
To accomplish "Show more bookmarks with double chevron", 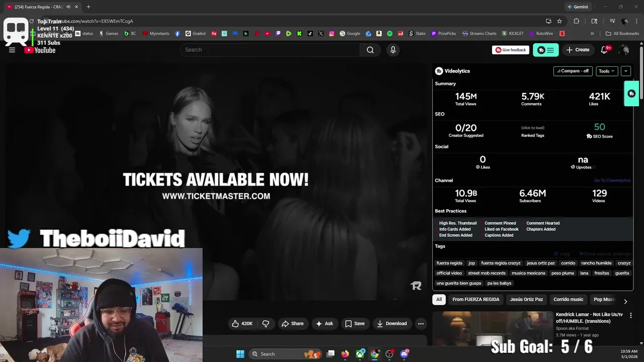I will pos(592,34).
